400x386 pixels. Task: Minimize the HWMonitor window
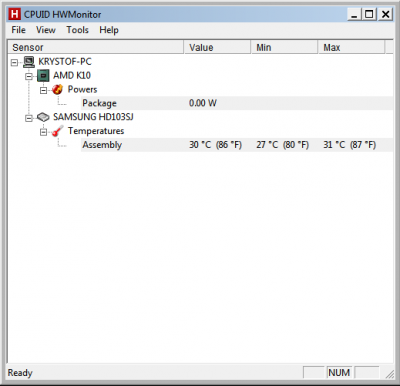click(354, 14)
